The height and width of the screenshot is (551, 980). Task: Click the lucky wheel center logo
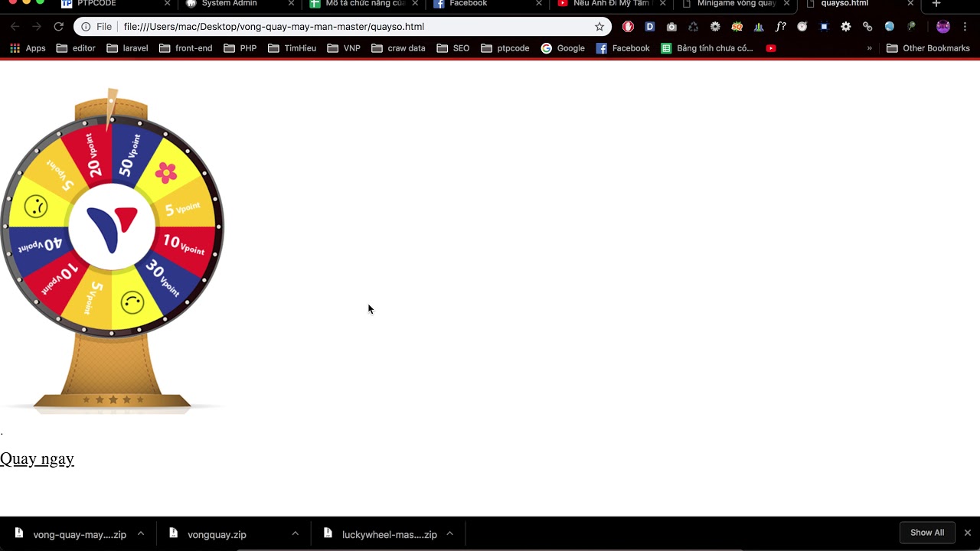click(113, 227)
